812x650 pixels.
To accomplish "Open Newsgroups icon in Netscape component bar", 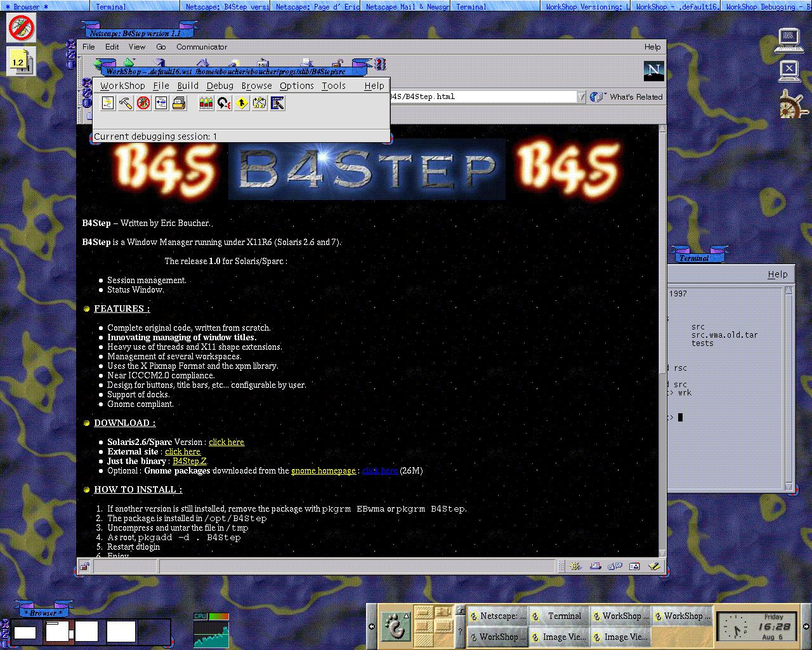I will coord(615,566).
